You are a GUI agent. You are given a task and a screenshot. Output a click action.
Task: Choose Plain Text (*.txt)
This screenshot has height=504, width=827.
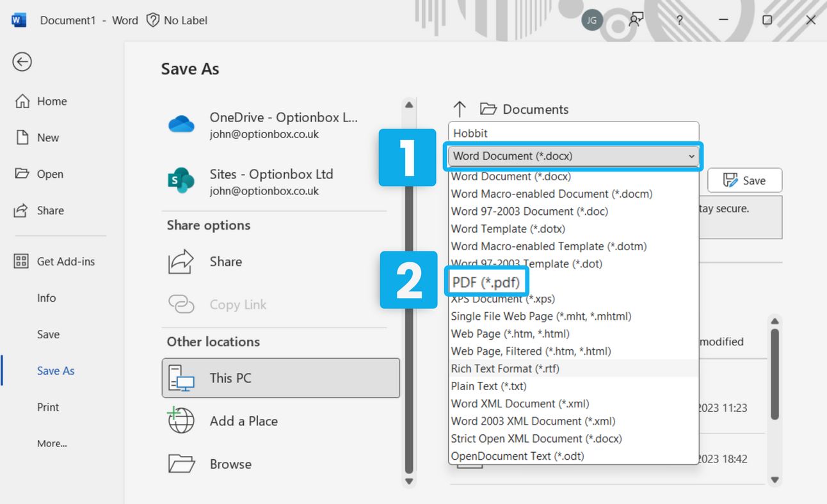coord(574,386)
